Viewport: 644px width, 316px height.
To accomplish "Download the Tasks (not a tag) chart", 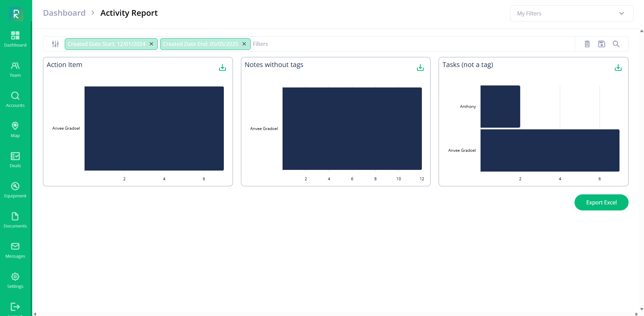I will pyautogui.click(x=618, y=68).
